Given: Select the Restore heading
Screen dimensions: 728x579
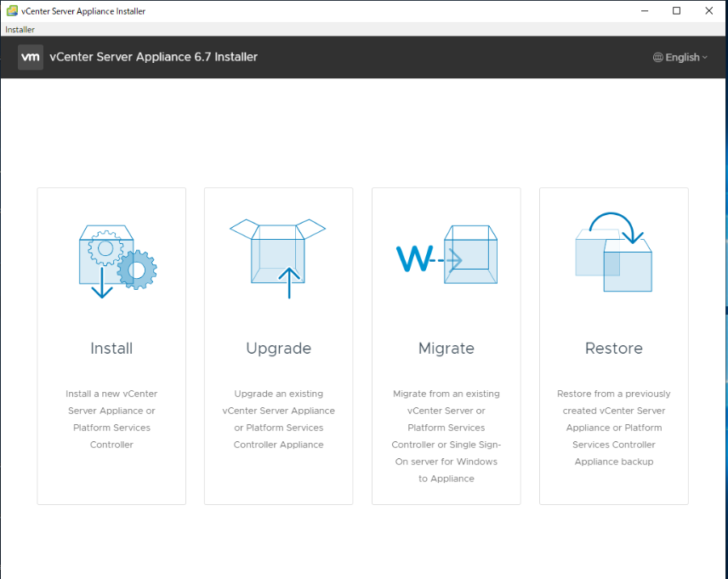Looking at the screenshot, I should click(x=614, y=349).
